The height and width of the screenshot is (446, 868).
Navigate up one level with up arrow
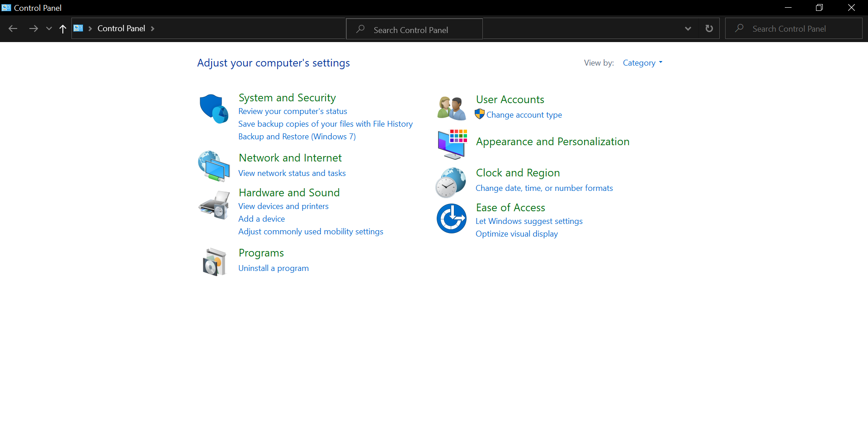[63, 28]
